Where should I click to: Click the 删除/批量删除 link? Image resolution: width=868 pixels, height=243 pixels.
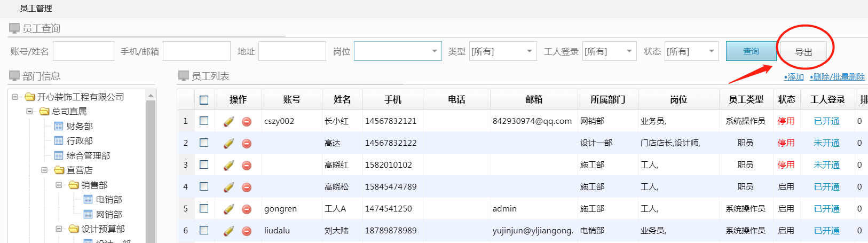(837, 77)
